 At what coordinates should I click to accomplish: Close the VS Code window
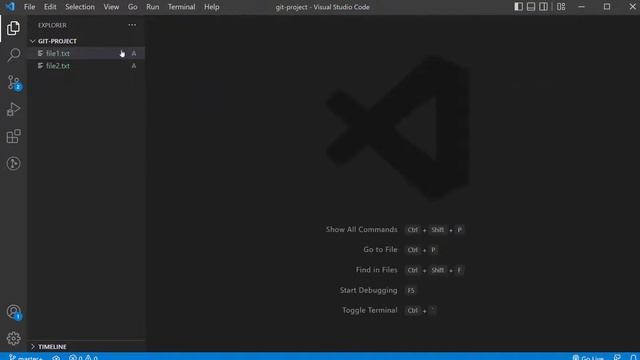coord(632,7)
